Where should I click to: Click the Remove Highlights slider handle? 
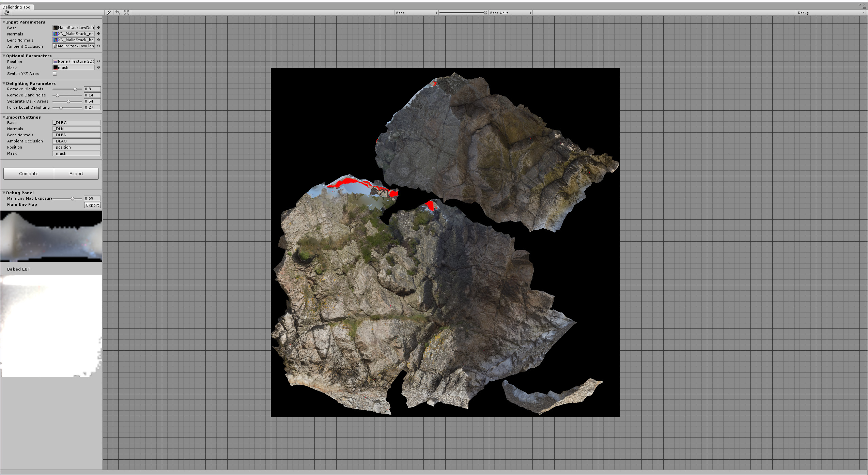(75, 89)
